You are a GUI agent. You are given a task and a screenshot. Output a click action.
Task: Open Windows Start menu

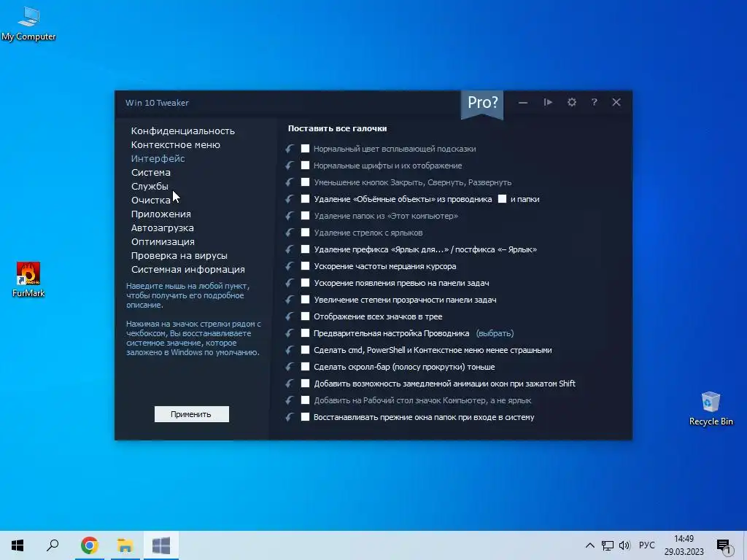pos(18,545)
